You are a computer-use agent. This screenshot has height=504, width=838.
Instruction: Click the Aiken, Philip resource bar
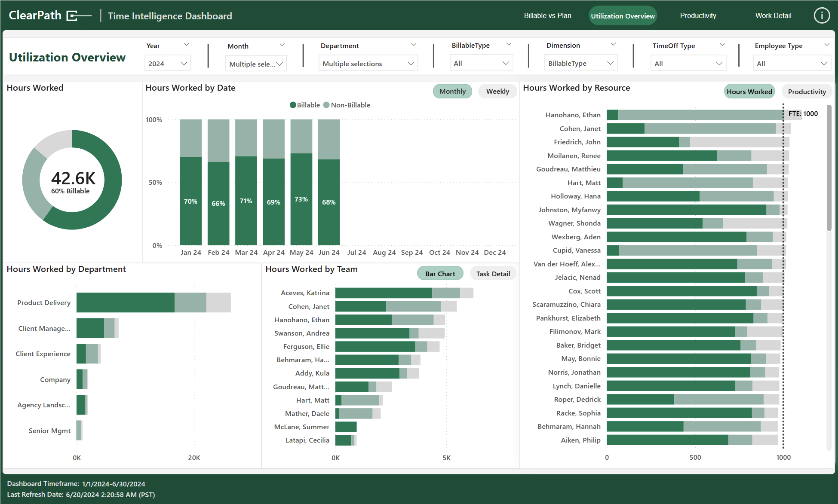coord(692,440)
